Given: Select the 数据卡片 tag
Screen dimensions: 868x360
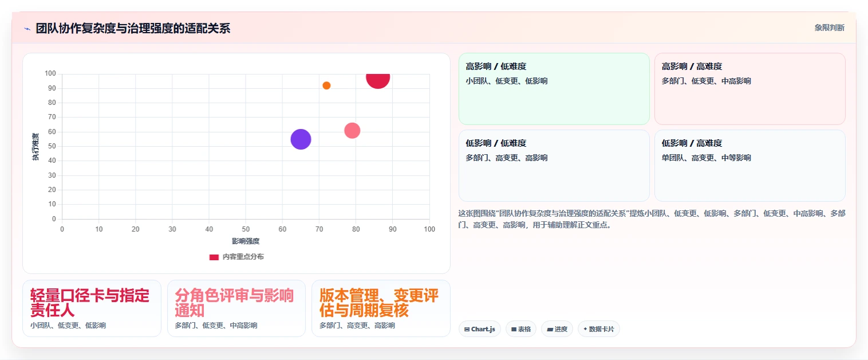Looking at the screenshot, I should [x=599, y=329].
